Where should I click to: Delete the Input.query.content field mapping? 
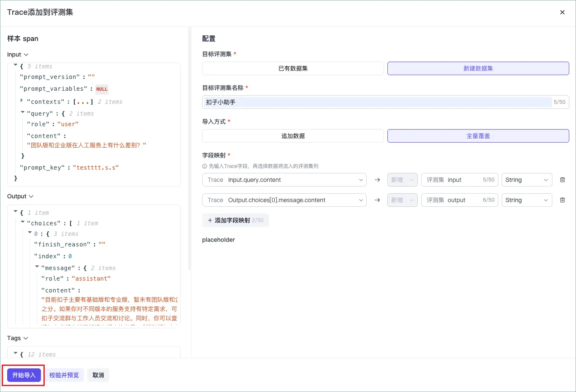[x=562, y=180]
